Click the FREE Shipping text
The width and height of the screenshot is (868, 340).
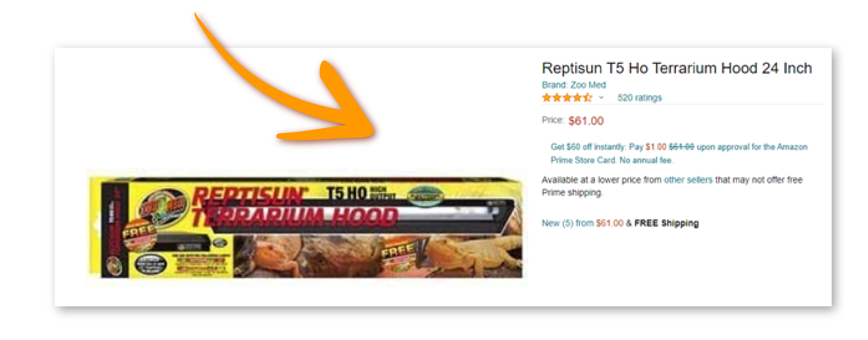[x=666, y=223]
